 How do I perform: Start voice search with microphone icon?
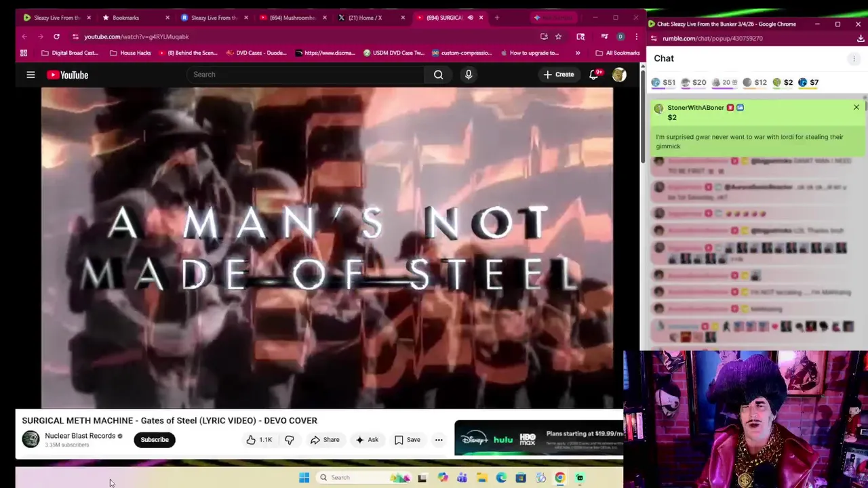pyautogui.click(x=469, y=75)
